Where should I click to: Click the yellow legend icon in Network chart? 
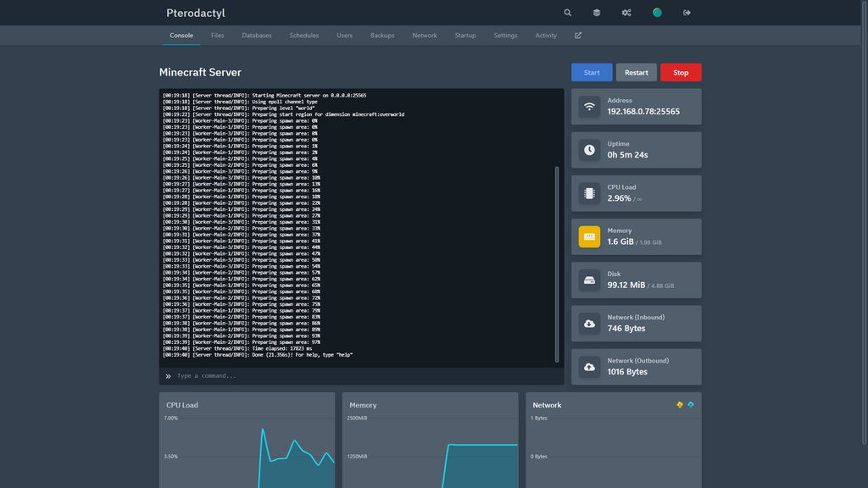[x=680, y=405]
